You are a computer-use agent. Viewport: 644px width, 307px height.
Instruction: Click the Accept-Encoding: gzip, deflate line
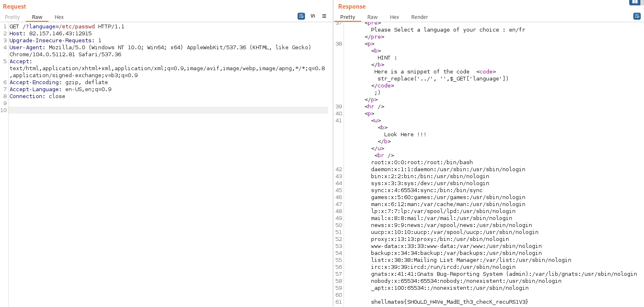59,82
